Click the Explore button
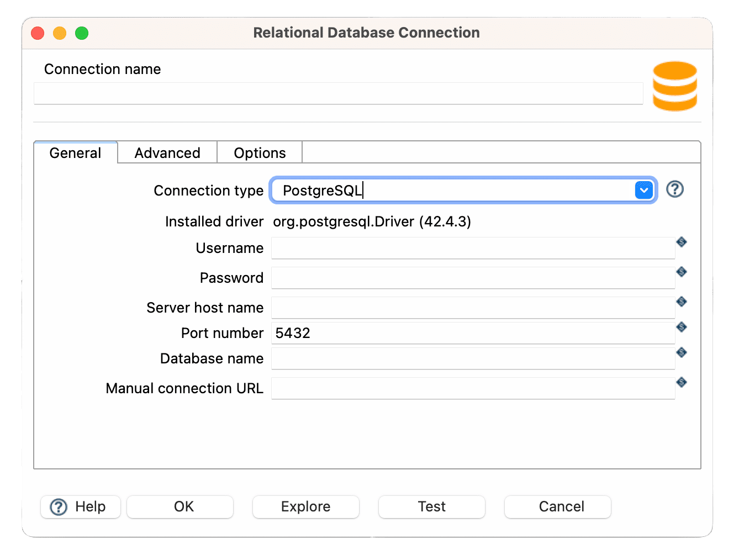 (x=306, y=506)
